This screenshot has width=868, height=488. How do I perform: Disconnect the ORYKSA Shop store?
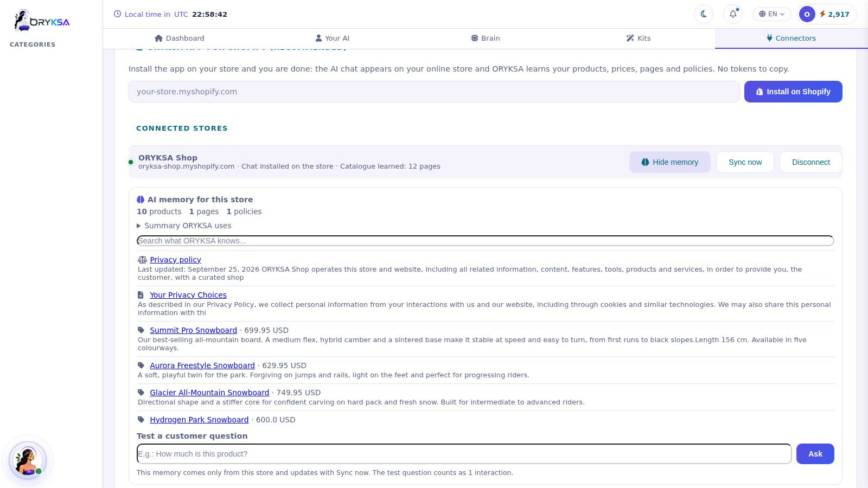[810, 162]
